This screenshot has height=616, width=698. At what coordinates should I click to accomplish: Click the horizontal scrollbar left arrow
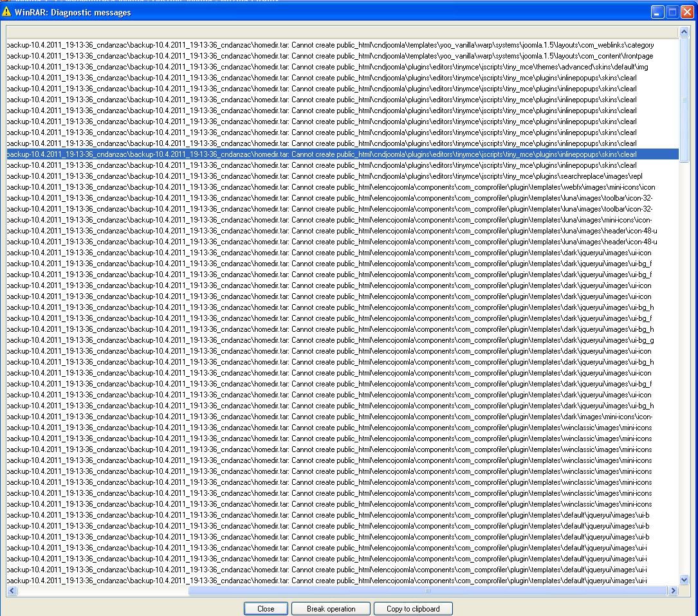coord(12,591)
